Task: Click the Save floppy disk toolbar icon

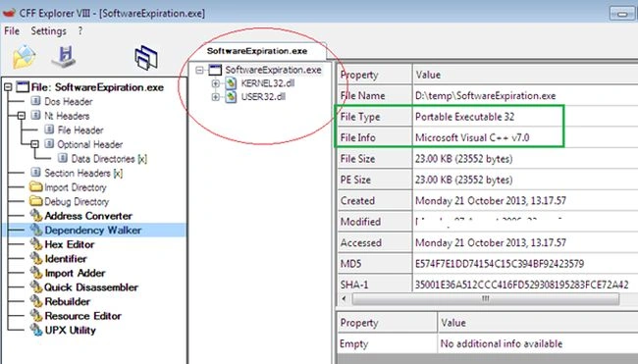Action: tap(64, 57)
